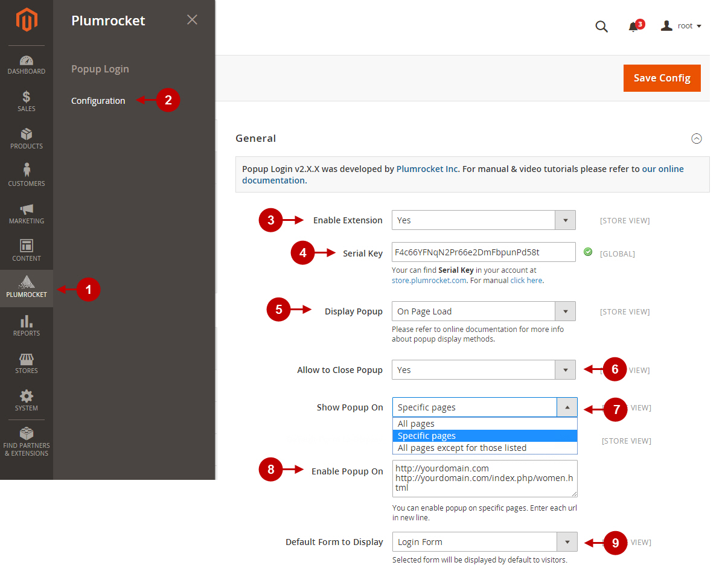Collapse the Show Popup On dropdown
The height and width of the screenshot is (574, 728).
point(485,407)
